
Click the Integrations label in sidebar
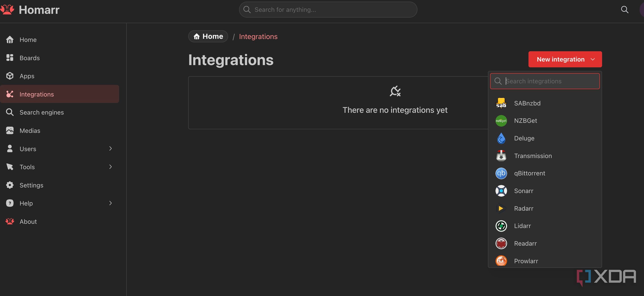point(37,94)
